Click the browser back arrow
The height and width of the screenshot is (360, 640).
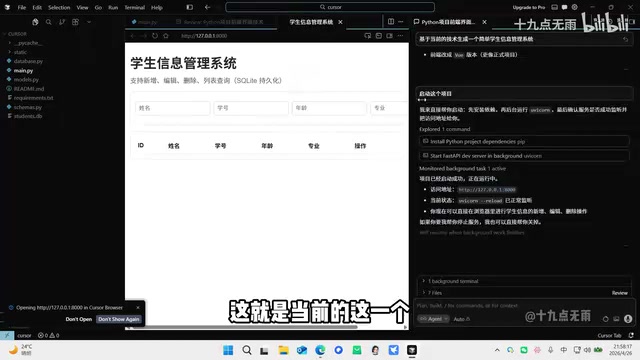(x=133, y=36)
